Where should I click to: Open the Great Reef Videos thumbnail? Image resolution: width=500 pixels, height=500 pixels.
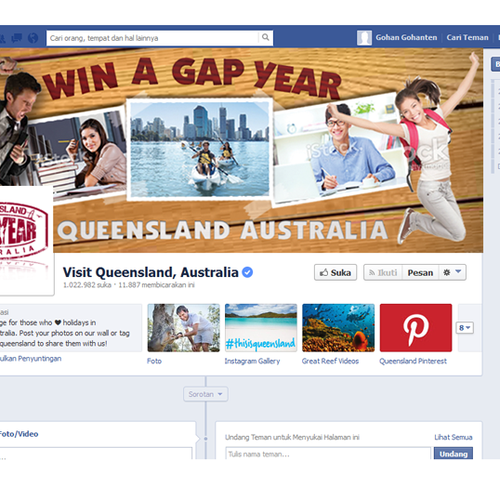(x=338, y=327)
